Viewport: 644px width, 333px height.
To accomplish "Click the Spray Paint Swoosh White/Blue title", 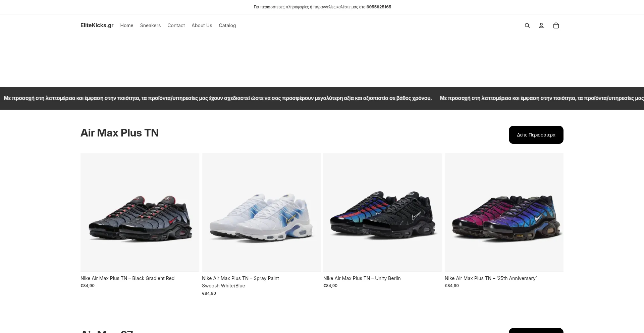I will point(240,282).
